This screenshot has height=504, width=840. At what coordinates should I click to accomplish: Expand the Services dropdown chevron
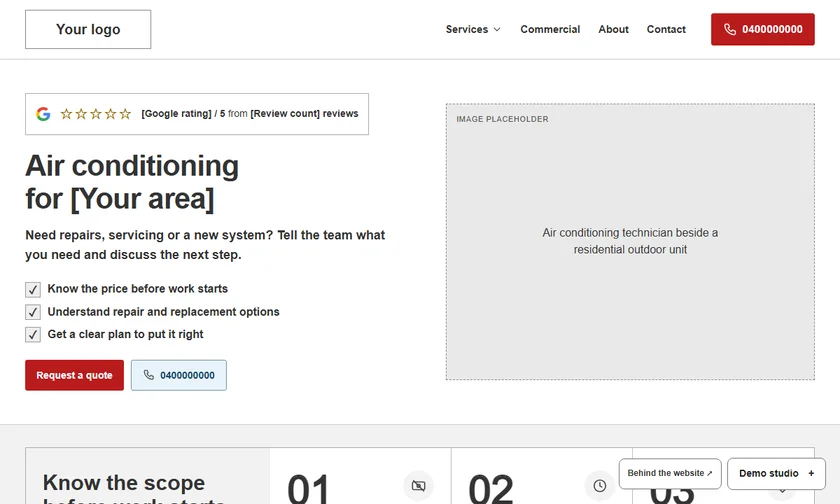click(x=497, y=29)
